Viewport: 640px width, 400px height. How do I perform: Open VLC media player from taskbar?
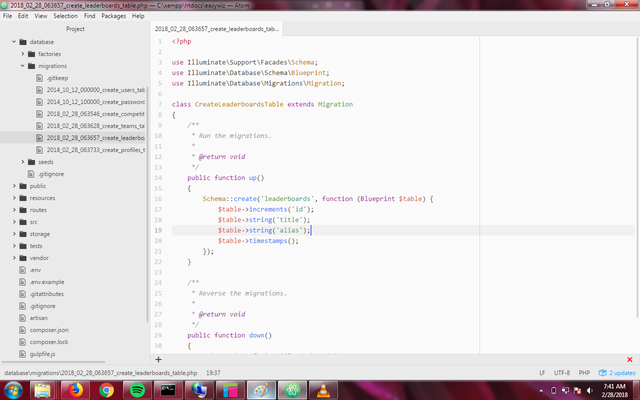click(x=323, y=390)
